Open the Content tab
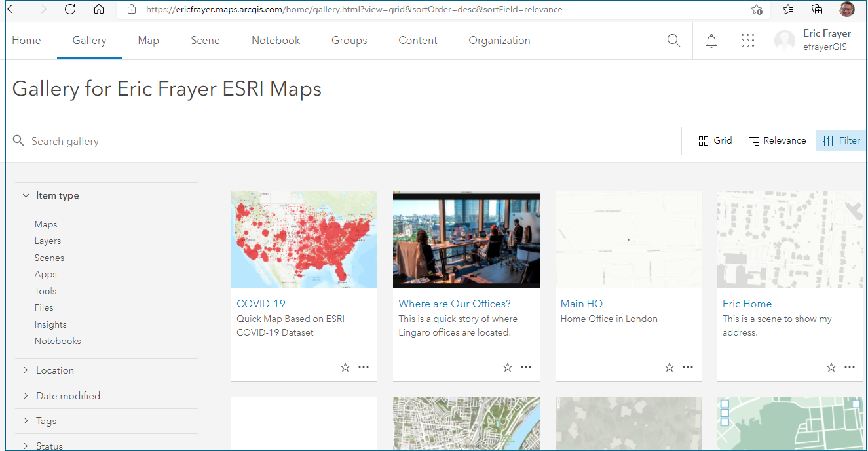 point(418,41)
